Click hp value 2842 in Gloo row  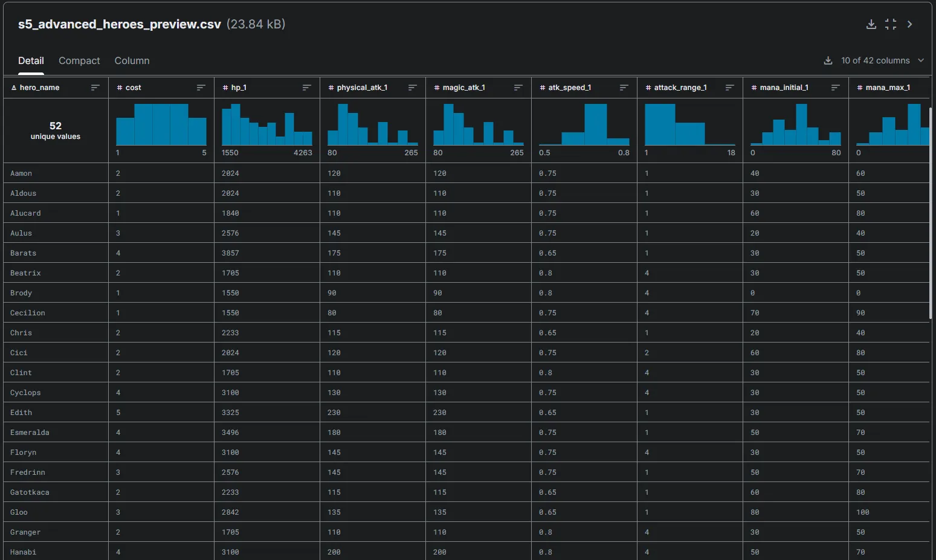click(x=230, y=512)
